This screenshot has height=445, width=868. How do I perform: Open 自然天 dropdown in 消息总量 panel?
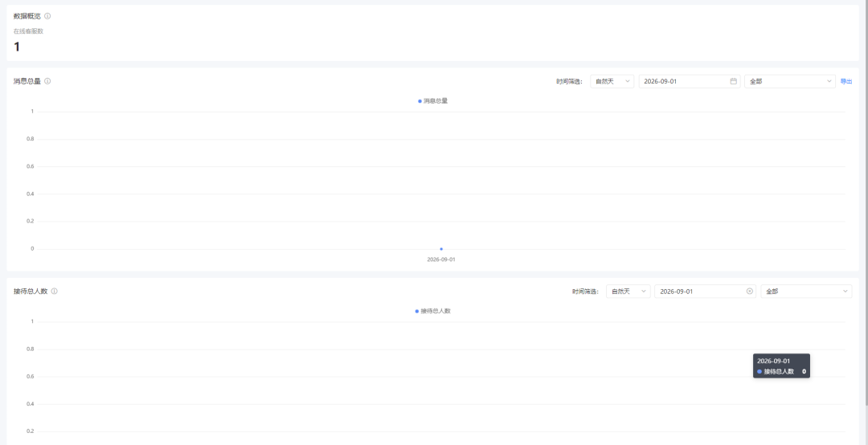[612, 81]
